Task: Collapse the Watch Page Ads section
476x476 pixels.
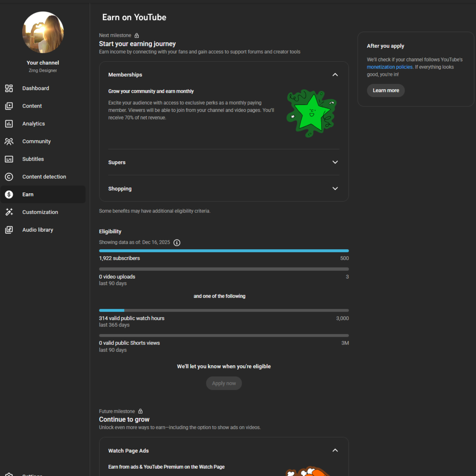Action: pos(335,450)
